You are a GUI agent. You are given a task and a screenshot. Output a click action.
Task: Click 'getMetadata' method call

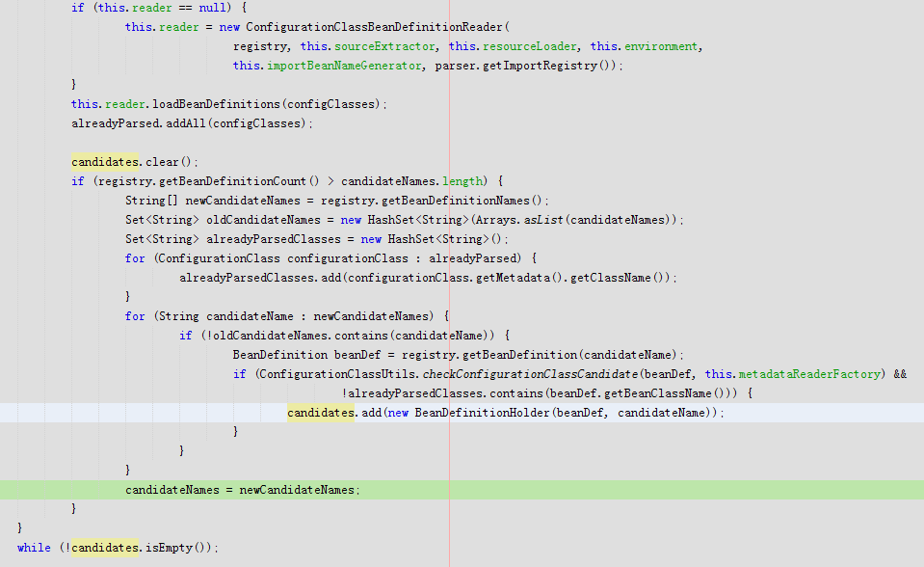pos(513,278)
